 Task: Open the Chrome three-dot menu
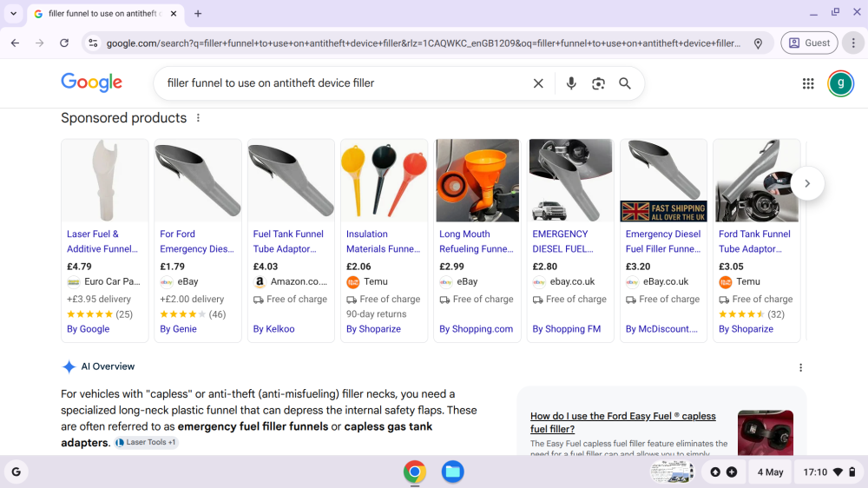[x=853, y=43]
